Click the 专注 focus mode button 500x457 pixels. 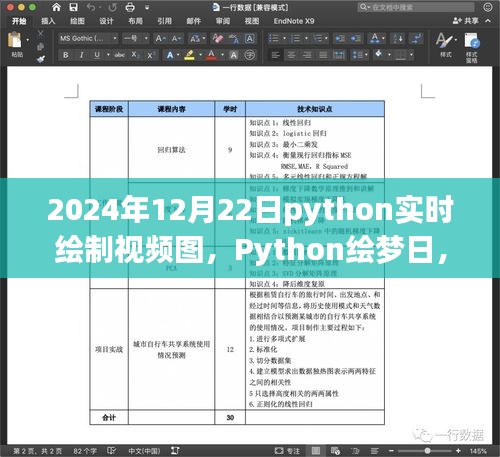pyautogui.click(x=287, y=451)
